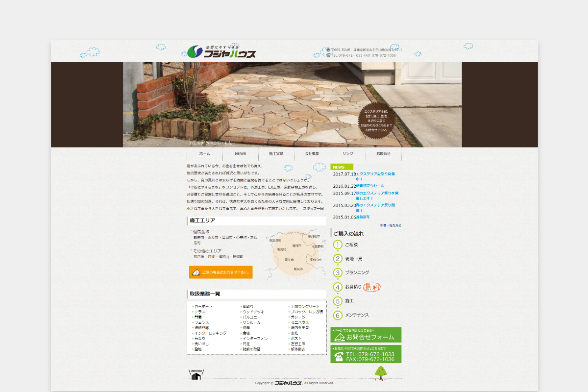Click the フジヤハウス logo in the header
588x392 pixels.
(221, 51)
